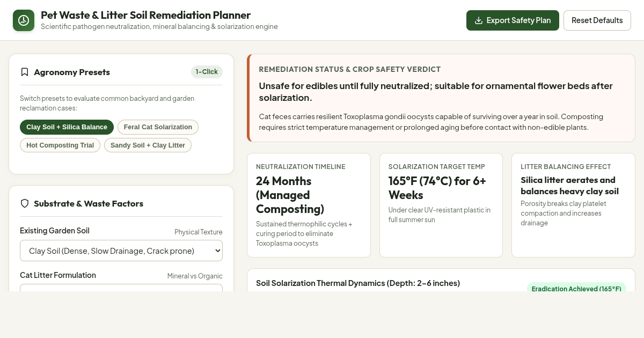Switch to Sandy Soil + Clay Litter preset
This screenshot has height=338, width=644.
[x=148, y=145]
